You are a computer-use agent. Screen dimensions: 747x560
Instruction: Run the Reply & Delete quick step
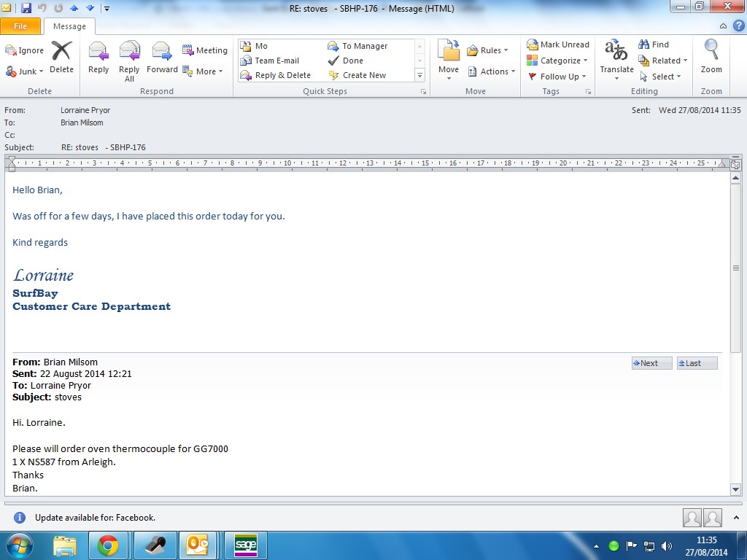point(276,75)
